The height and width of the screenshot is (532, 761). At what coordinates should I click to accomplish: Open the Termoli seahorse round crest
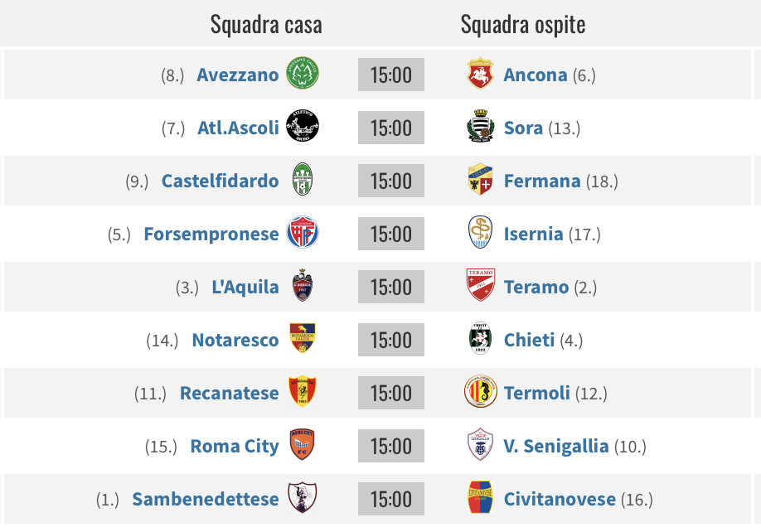pos(480,391)
